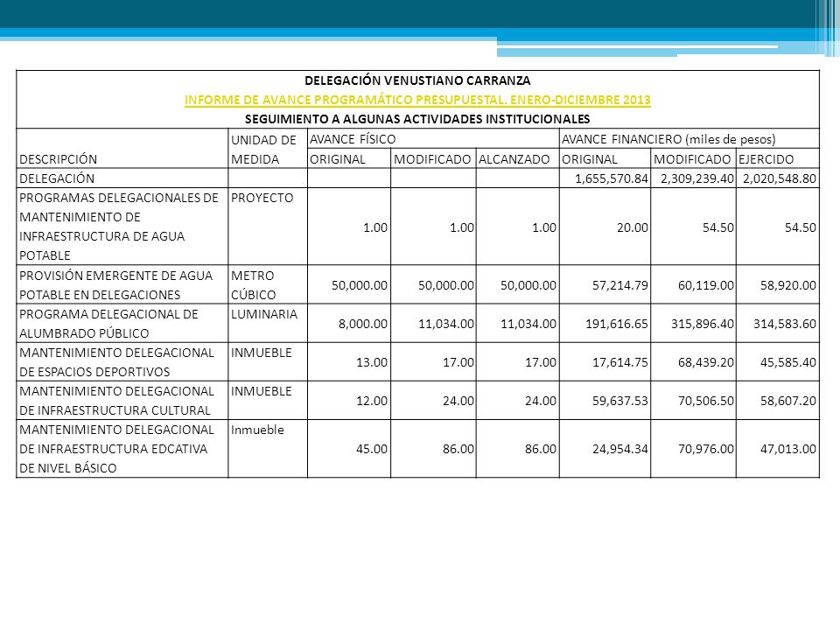Select the value 45,585.40

point(788,362)
